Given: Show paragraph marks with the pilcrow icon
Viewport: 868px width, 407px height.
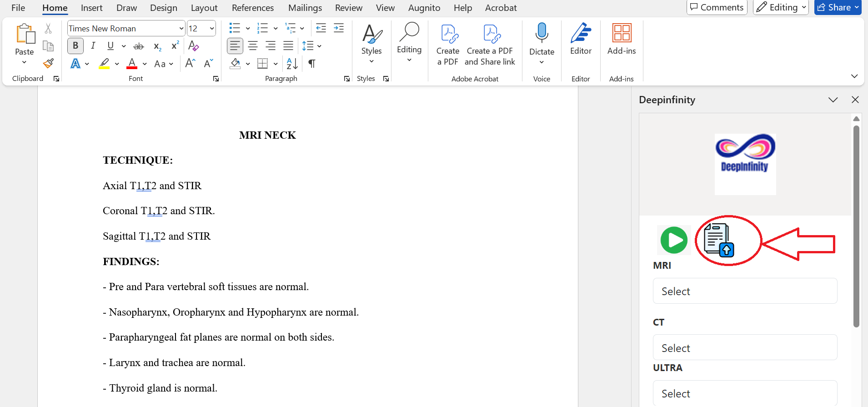Looking at the screenshot, I should [312, 64].
